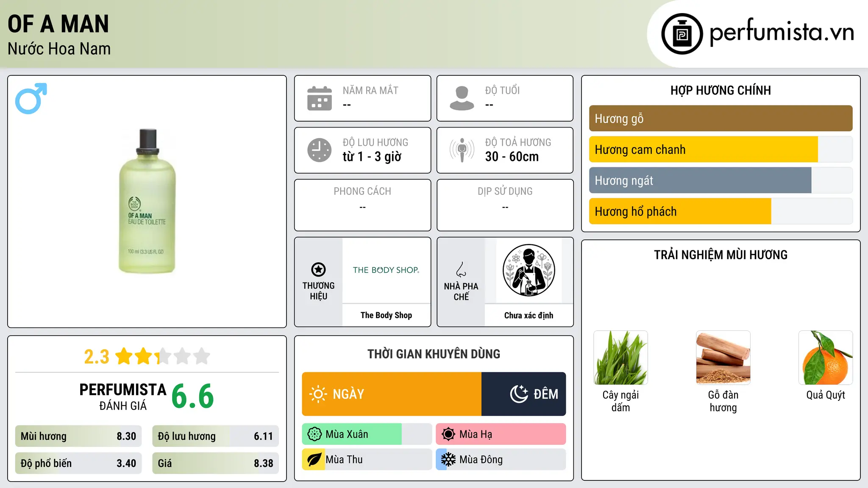Click the Mùa Xuân season bar
This screenshot has width=868, height=488.
click(367, 434)
